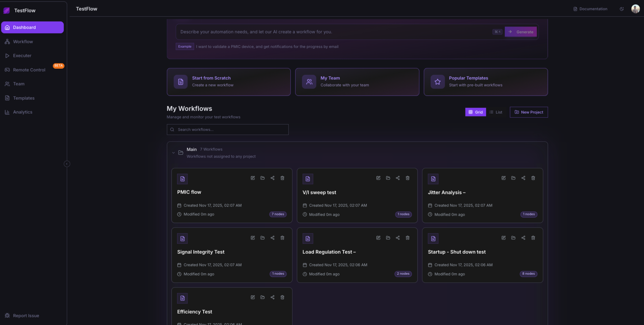Collapse the left sidebar using the arrow handle
This screenshot has width=644, height=325.
[x=67, y=164]
